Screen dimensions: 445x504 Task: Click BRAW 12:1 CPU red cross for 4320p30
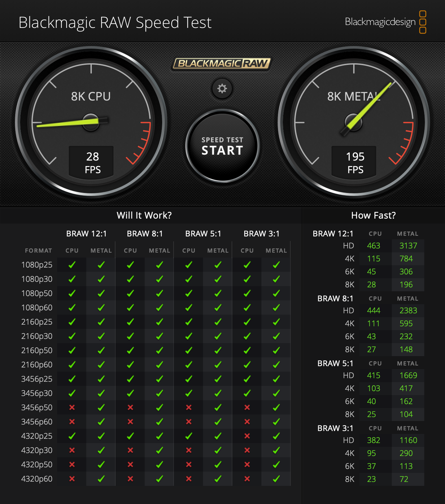[x=72, y=450]
